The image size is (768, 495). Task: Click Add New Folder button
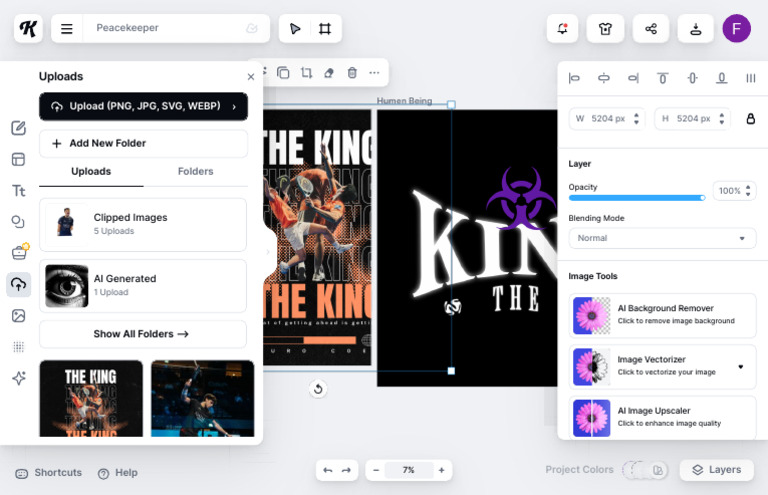144,143
